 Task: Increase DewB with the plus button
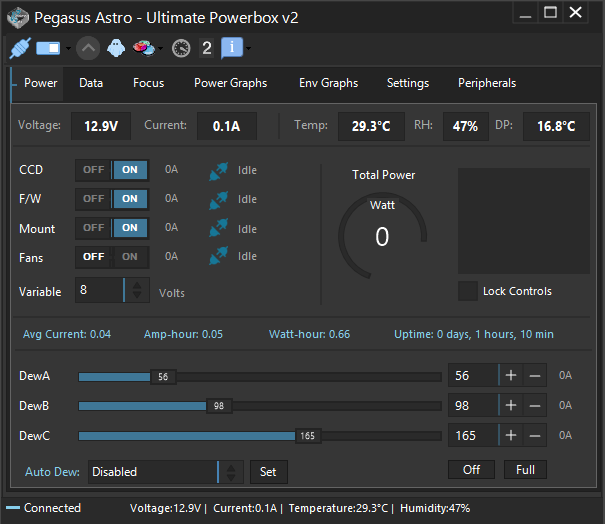tap(511, 406)
